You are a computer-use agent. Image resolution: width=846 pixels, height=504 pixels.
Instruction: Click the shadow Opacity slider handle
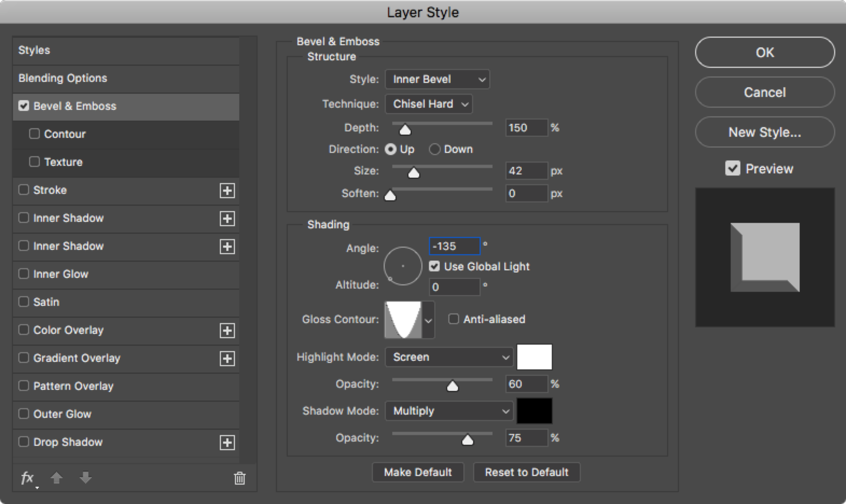pos(467,440)
